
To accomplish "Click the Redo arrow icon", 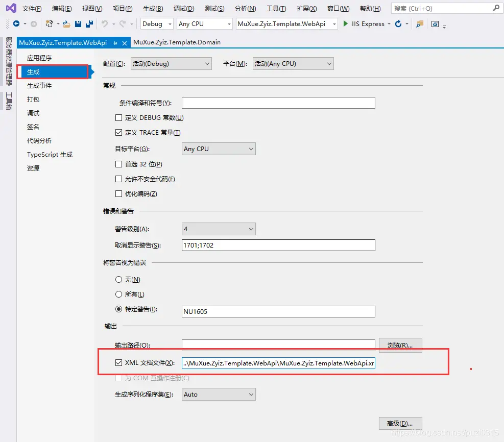I will pos(123,24).
